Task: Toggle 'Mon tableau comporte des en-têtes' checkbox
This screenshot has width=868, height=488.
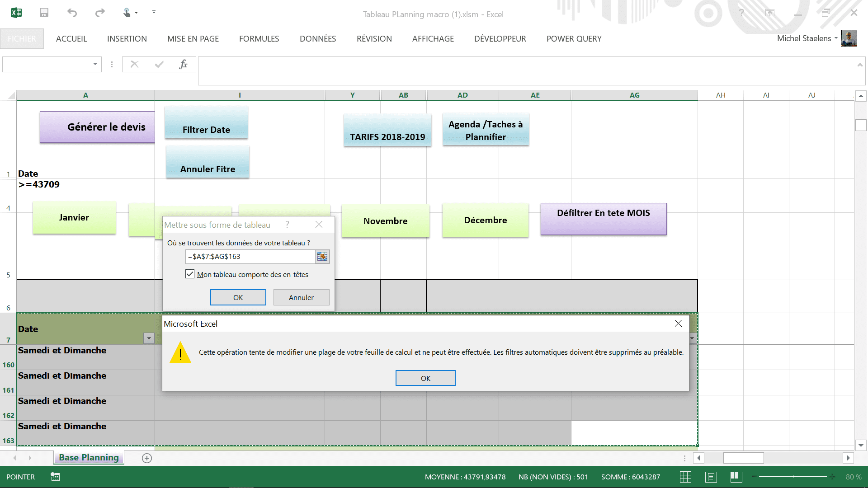Action: pos(190,274)
